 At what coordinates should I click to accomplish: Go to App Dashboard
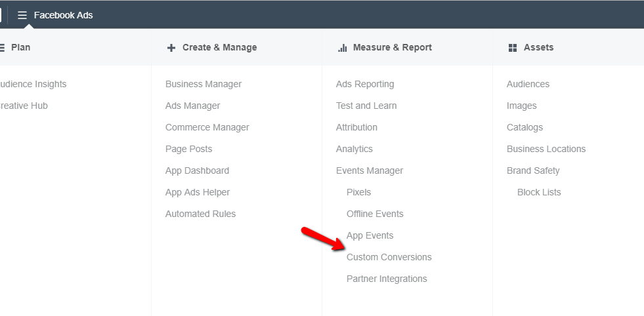click(197, 170)
